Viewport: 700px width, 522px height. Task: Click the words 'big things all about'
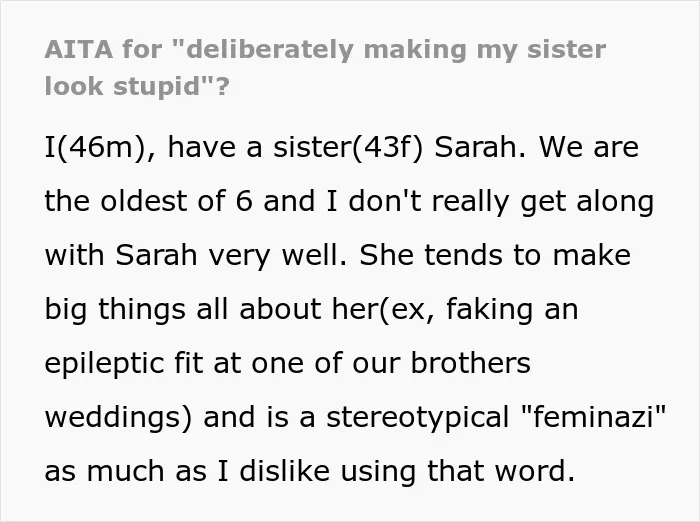coord(183,309)
